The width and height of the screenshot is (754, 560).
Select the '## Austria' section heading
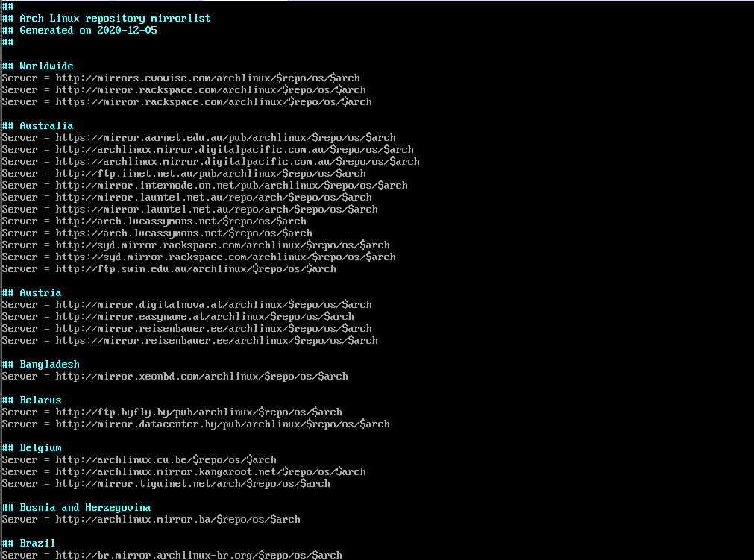[31, 293]
